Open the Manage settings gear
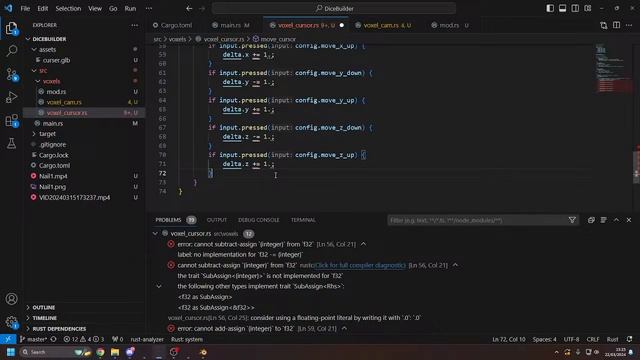This screenshot has height=360, width=640. tap(11, 322)
